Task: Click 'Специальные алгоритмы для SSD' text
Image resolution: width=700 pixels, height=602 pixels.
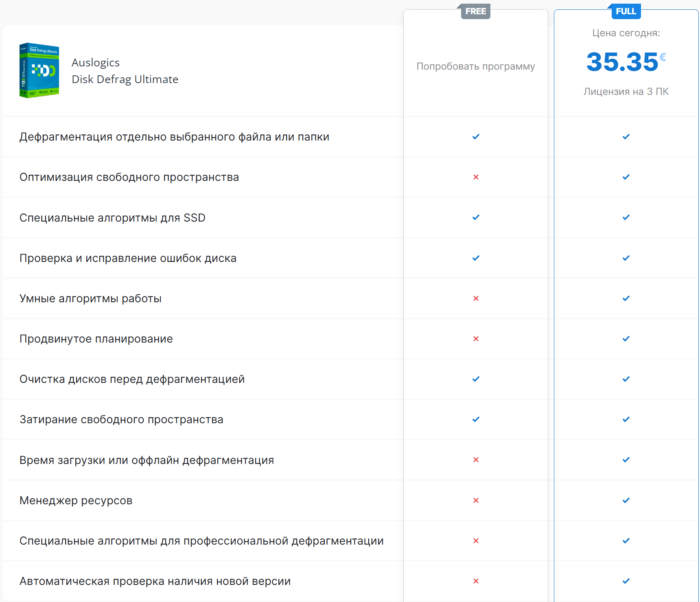Action: (112, 218)
